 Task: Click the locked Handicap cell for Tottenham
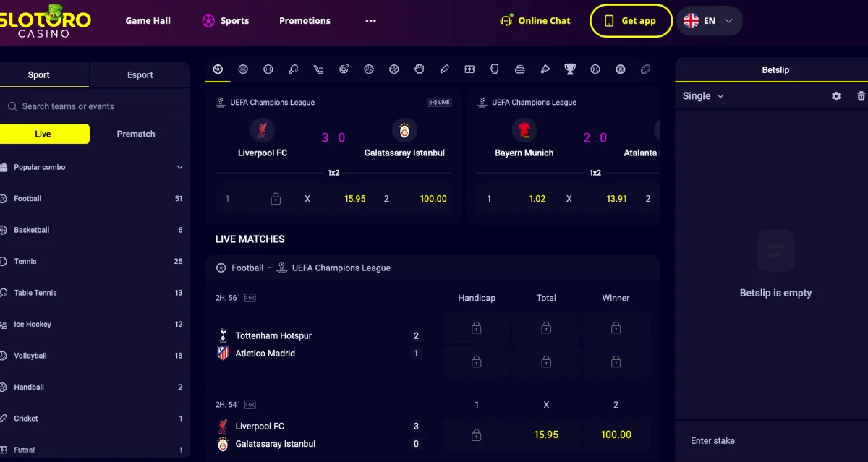point(476,328)
